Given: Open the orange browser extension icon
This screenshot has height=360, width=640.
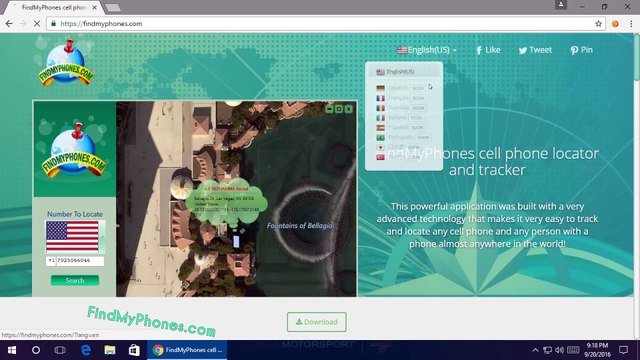Looking at the screenshot, I should [x=615, y=24].
